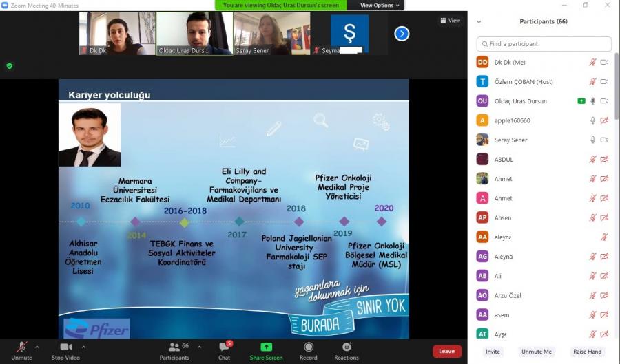The height and width of the screenshot is (364, 620).
Task: Select Oldaç Uras Dursun's video thumbnail
Action: [194, 33]
